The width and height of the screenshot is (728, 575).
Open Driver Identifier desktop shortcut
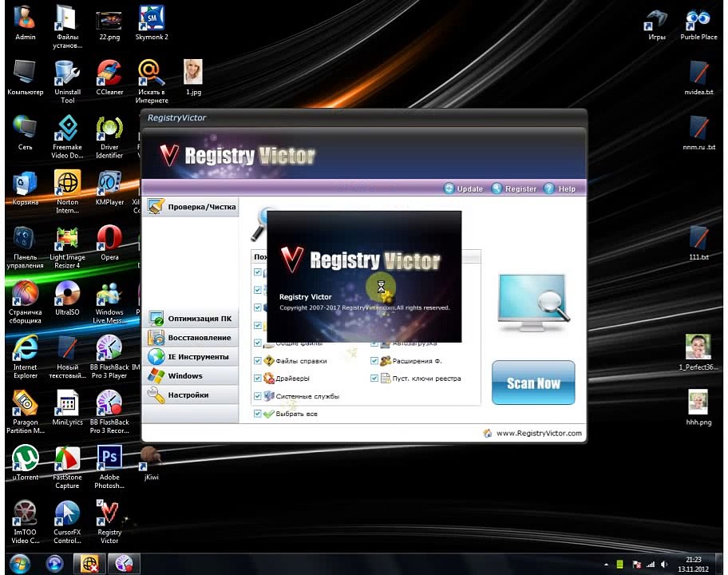point(109,137)
